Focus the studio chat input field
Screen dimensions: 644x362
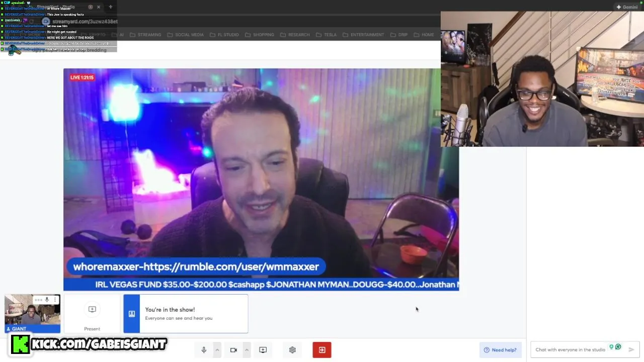(570, 349)
